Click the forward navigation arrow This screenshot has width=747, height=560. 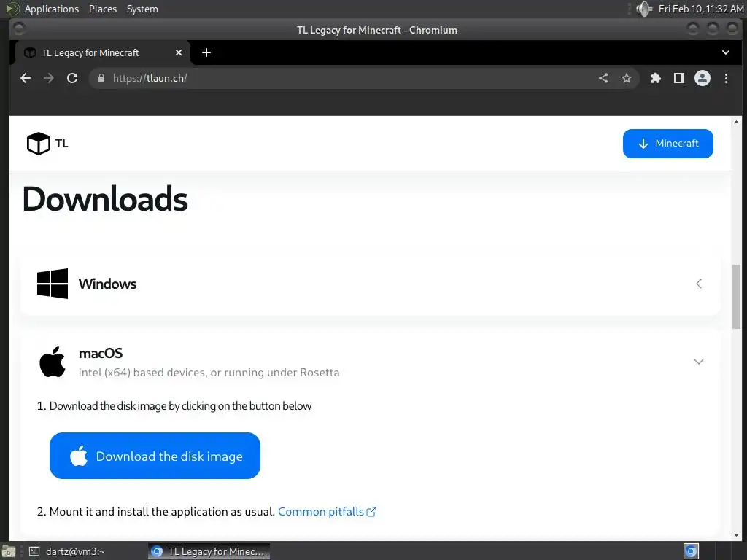[49, 78]
